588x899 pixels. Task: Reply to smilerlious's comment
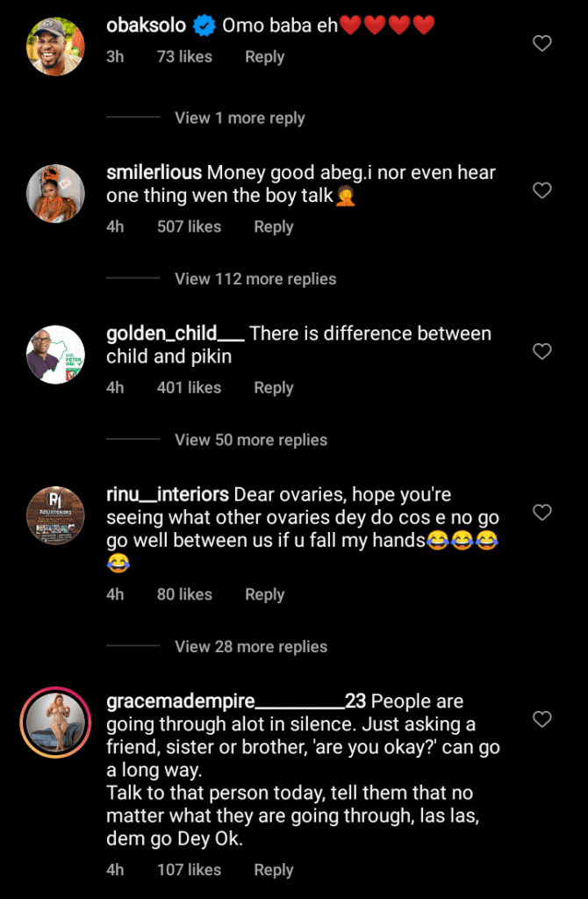(273, 227)
